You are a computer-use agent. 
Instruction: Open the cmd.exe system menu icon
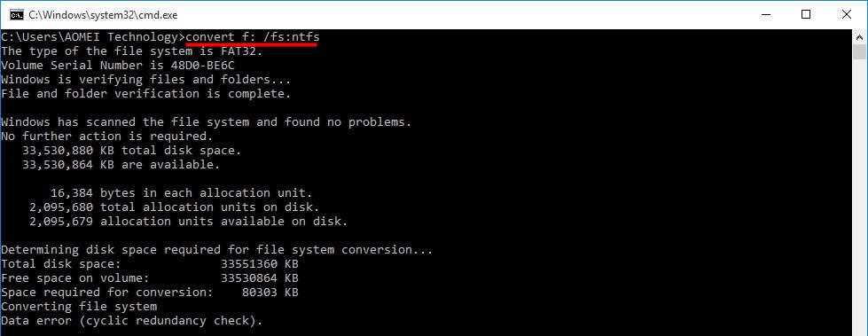17,15
